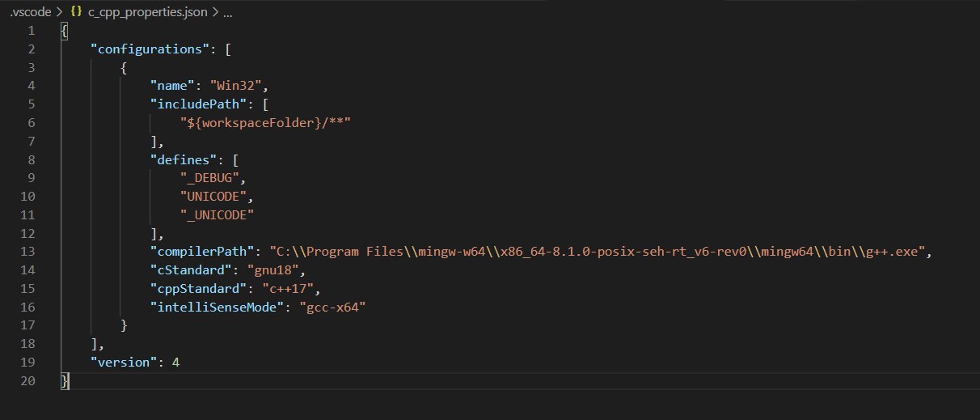Click the .vscode breadcrumb folder

[x=30, y=13]
